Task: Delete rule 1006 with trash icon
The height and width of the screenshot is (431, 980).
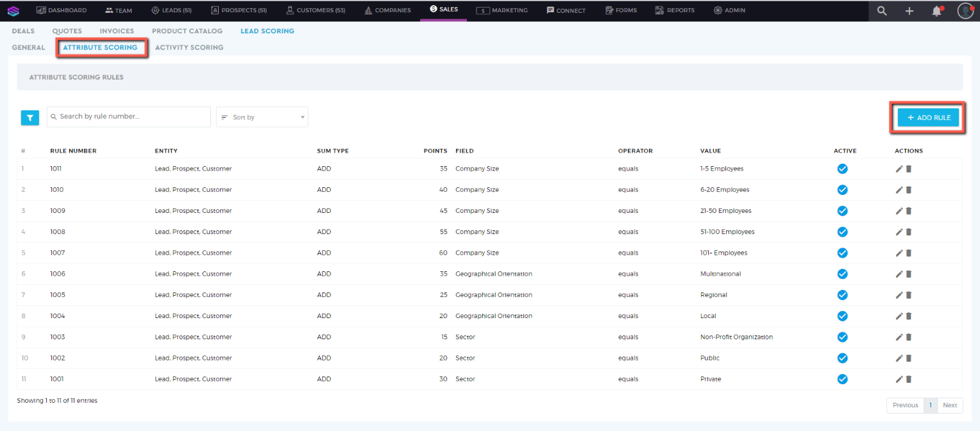Action: click(909, 274)
